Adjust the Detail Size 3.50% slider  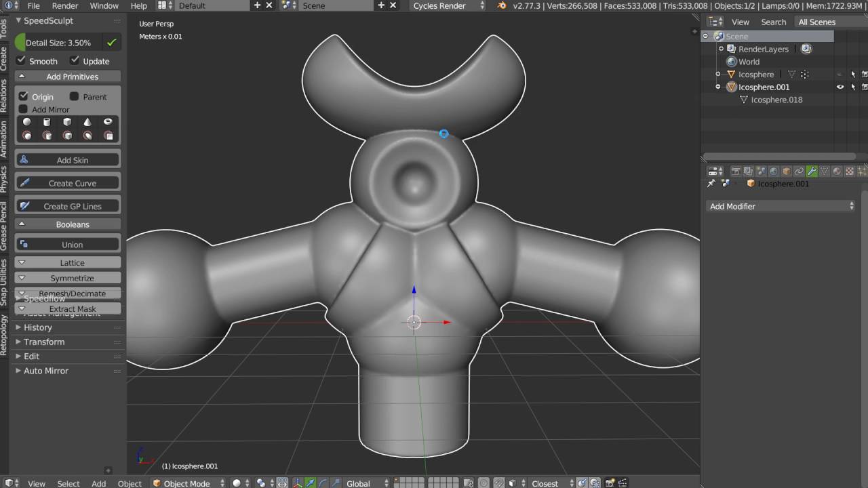tap(60, 43)
